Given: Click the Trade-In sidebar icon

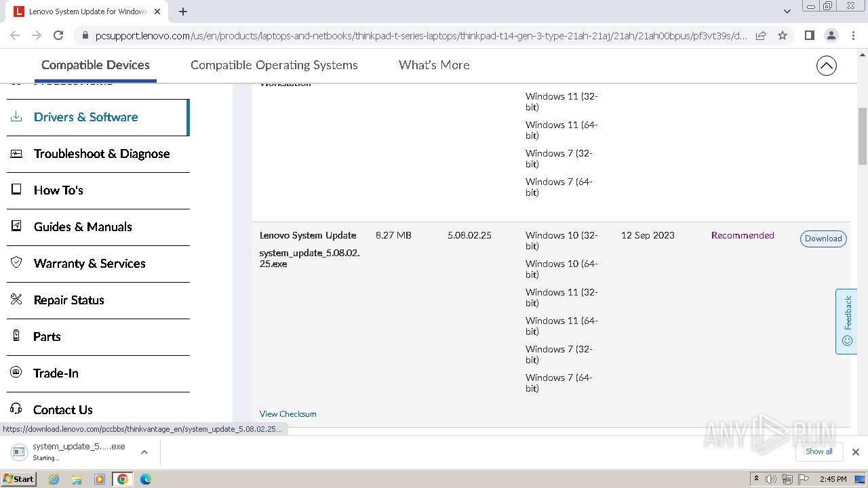Looking at the screenshot, I should click(16, 373).
